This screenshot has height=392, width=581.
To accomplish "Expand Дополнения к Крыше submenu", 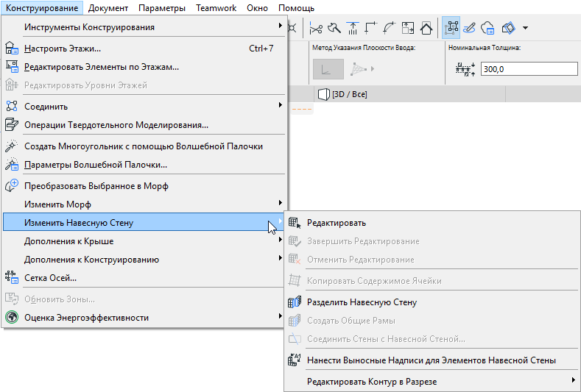I will pos(144,241).
